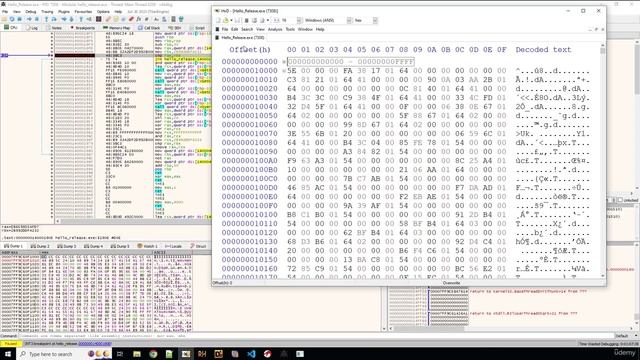This screenshot has height=360, width=640.
Task: Open File Explorer from the taskbar
Action: (x=137, y=354)
